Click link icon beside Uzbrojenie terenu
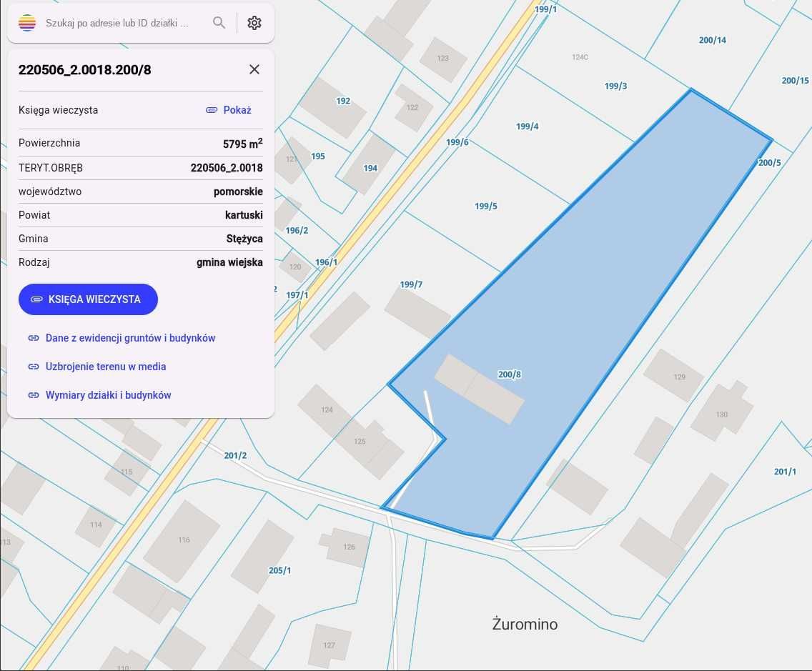 (34, 367)
